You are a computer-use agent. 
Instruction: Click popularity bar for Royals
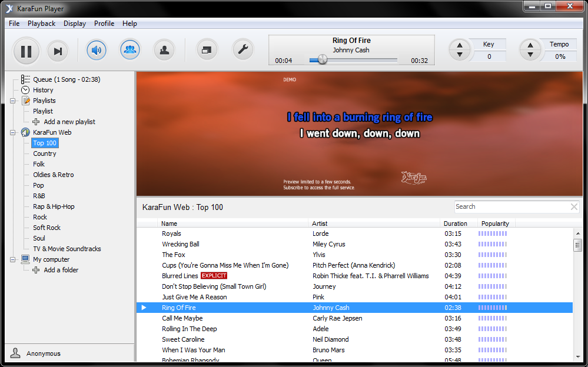pos(493,233)
